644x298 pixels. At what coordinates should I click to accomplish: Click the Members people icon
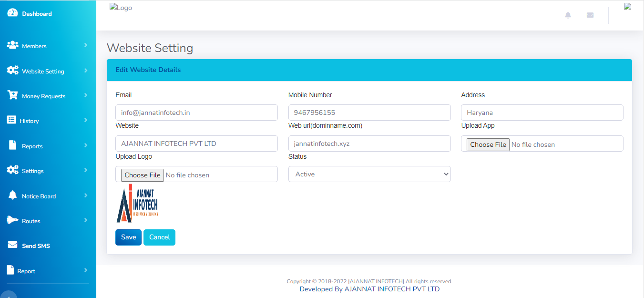(x=12, y=45)
